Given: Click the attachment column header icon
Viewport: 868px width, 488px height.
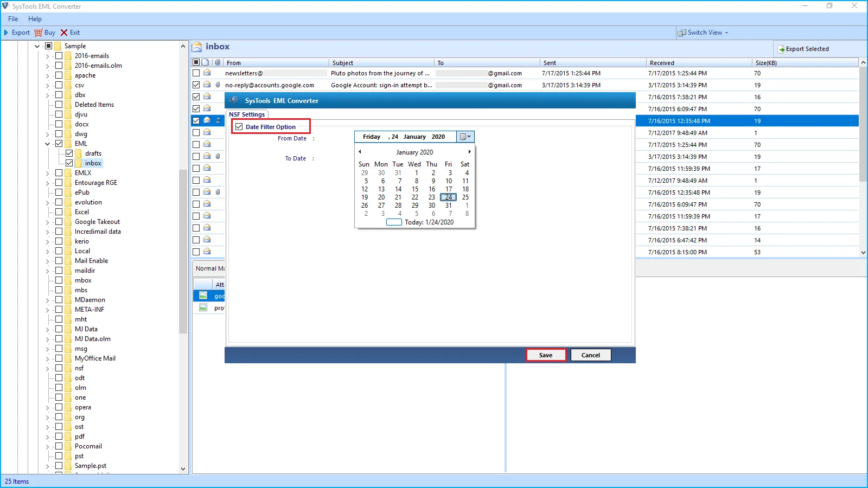Looking at the screenshot, I should pyautogui.click(x=218, y=63).
